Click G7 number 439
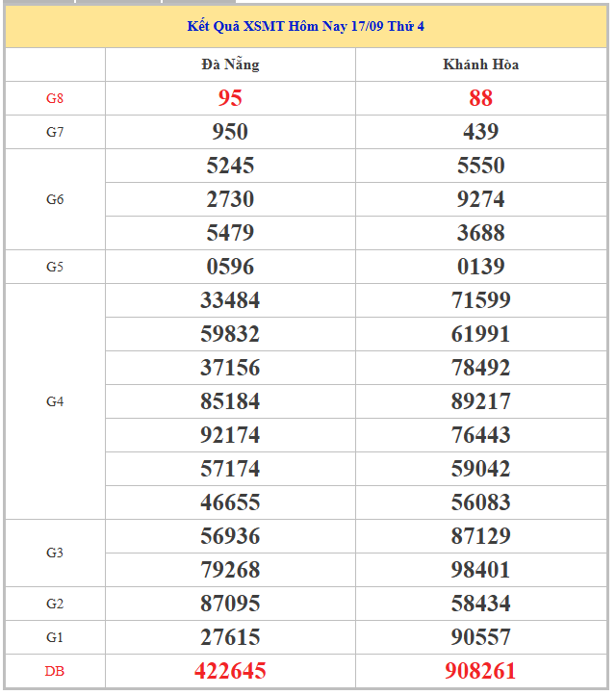The height and width of the screenshot is (695, 616). (480, 132)
